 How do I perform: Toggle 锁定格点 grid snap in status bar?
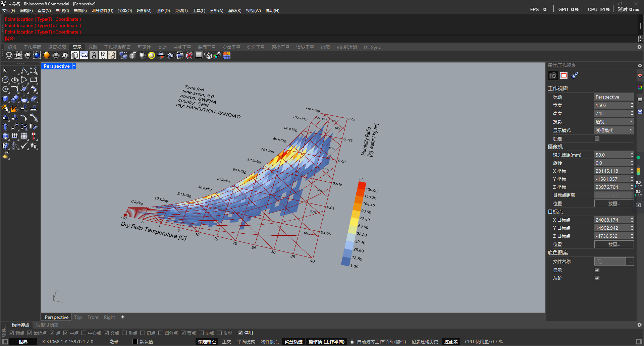point(207,342)
